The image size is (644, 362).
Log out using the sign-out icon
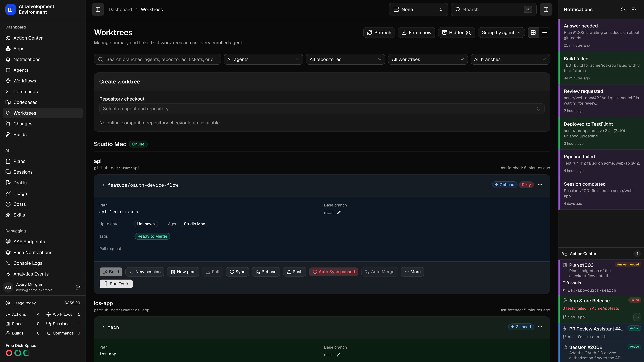click(78, 287)
